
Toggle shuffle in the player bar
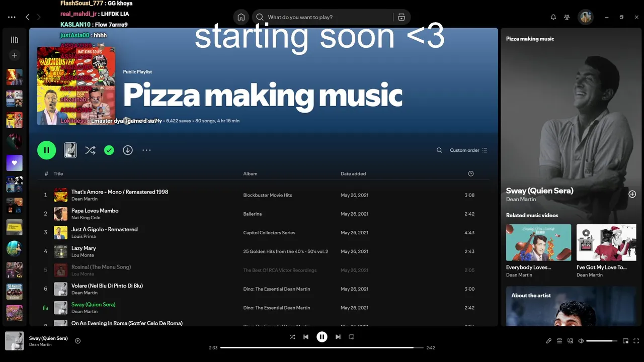click(292, 337)
